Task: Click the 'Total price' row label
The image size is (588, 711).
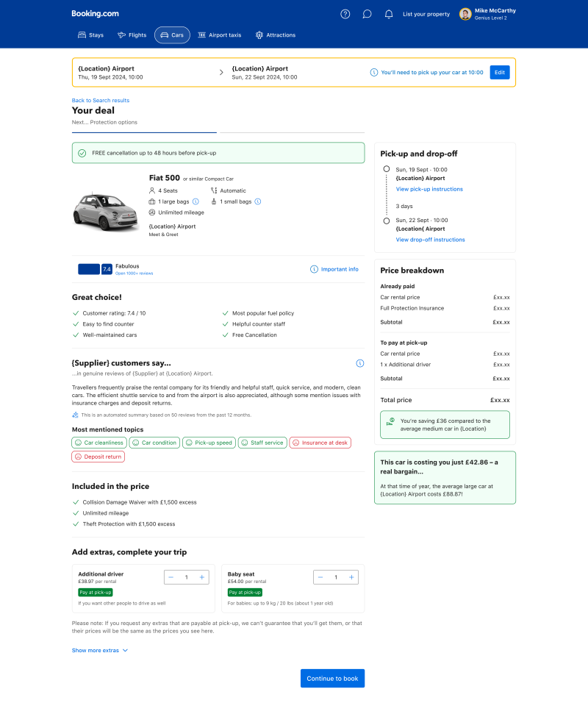Action: coord(395,400)
